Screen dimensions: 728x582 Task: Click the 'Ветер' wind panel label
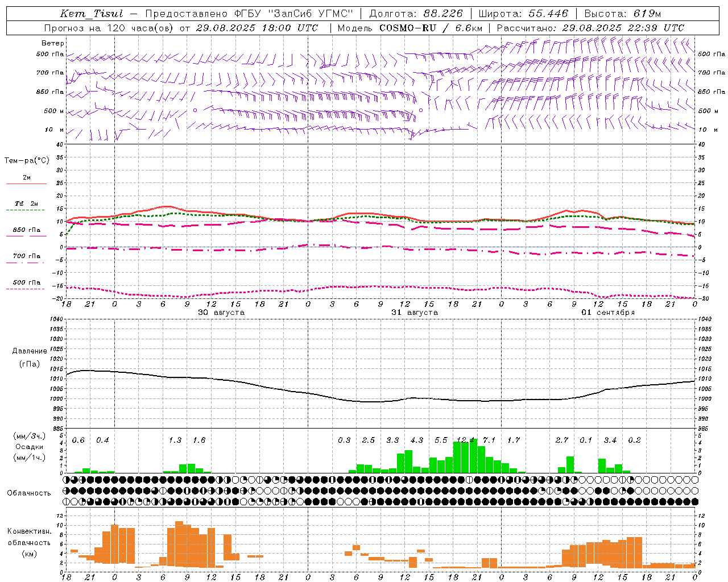[53, 43]
